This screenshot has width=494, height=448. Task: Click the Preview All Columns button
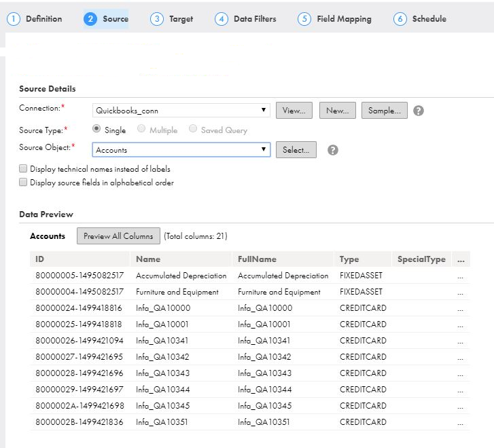pyautogui.click(x=118, y=236)
